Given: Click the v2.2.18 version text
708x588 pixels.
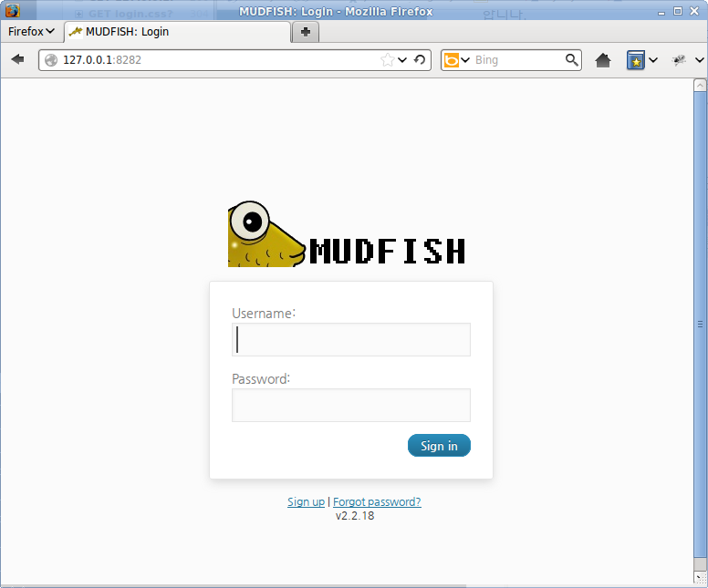Looking at the screenshot, I should [355, 516].
